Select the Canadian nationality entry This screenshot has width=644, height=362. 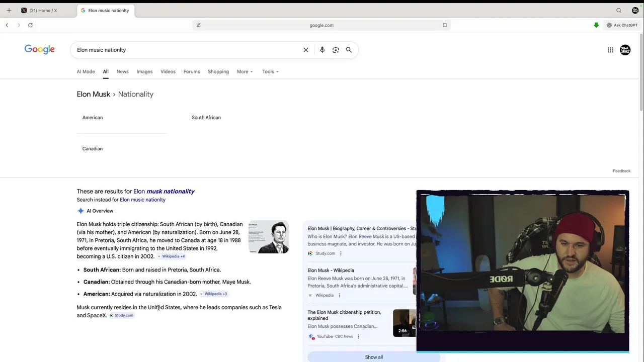[x=93, y=149]
